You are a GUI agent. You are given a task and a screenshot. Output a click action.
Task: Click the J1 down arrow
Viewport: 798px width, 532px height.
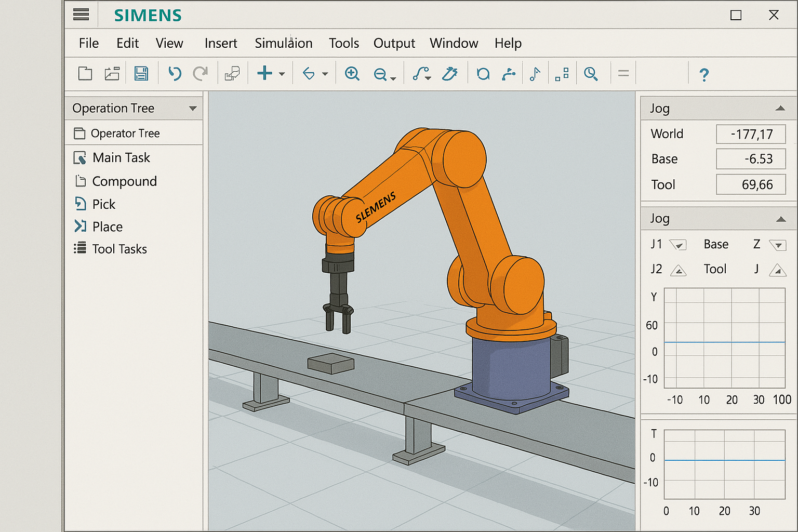[x=678, y=245]
